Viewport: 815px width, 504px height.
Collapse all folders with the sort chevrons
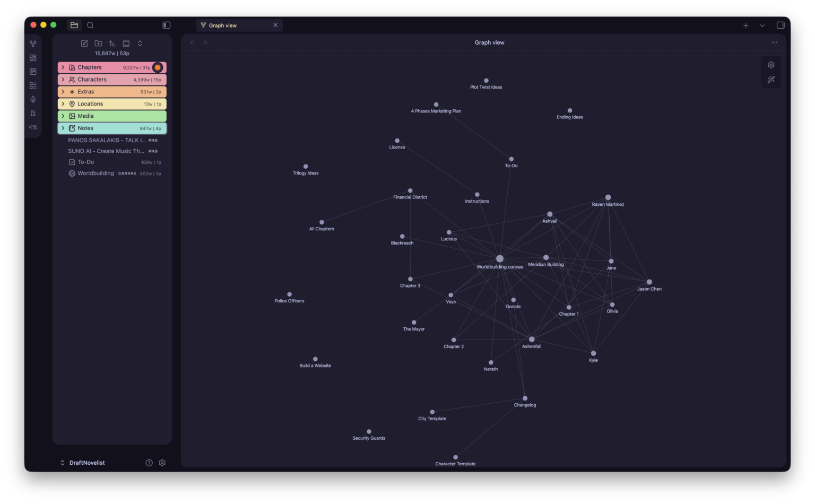click(140, 43)
